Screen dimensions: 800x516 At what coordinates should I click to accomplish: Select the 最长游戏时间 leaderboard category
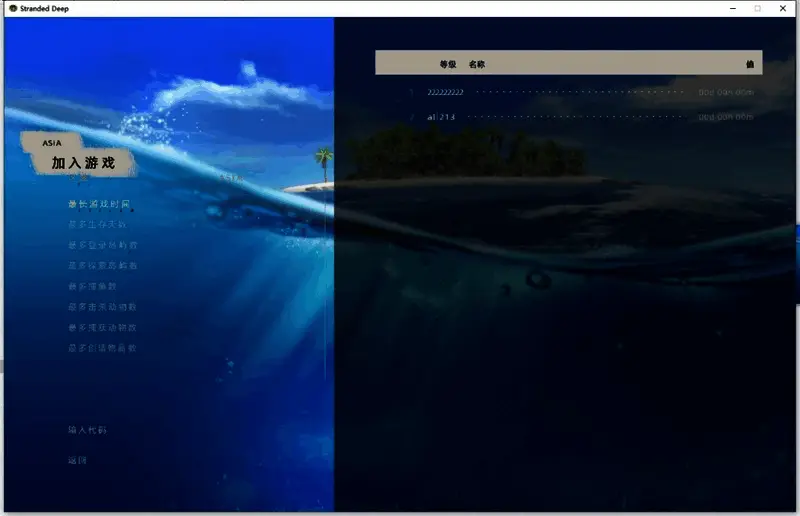pos(99,204)
